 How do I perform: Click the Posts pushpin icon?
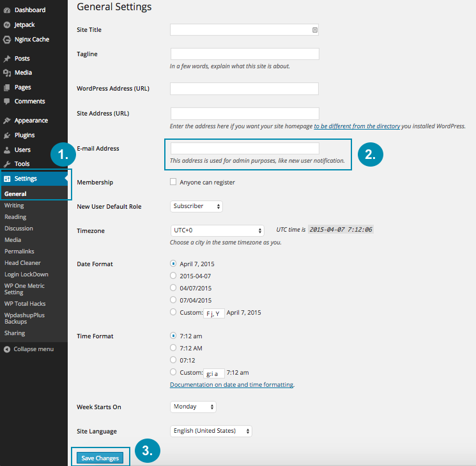[x=6, y=59]
